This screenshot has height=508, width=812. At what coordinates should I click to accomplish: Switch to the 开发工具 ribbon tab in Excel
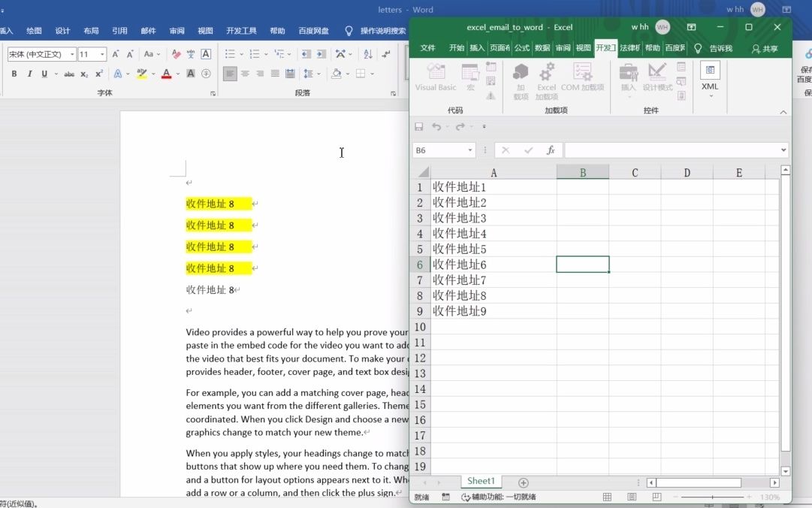tap(605, 47)
